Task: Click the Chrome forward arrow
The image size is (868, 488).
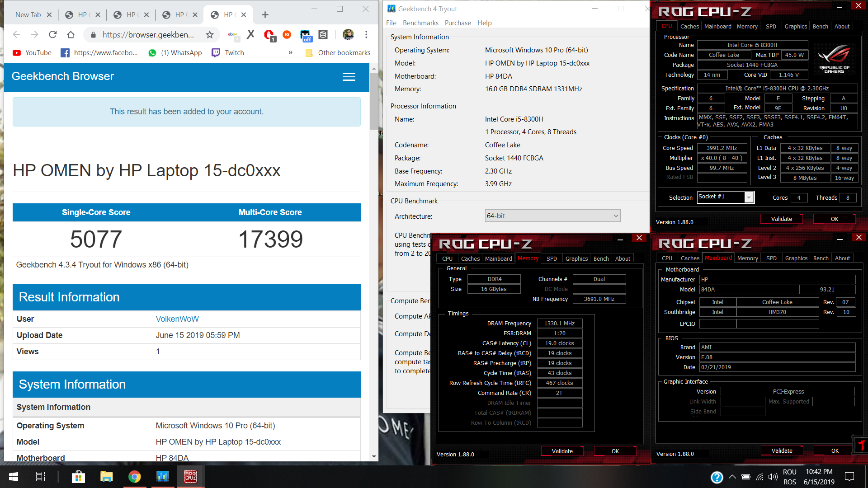Action: click(x=35, y=35)
